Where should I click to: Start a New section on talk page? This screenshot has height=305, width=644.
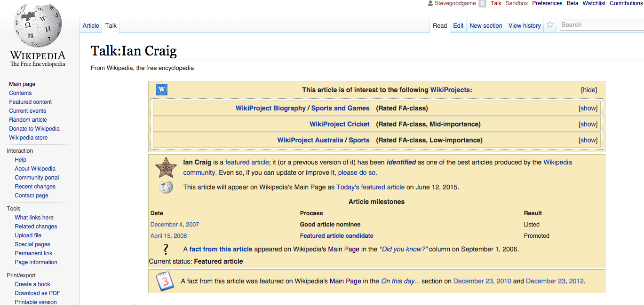[486, 26]
